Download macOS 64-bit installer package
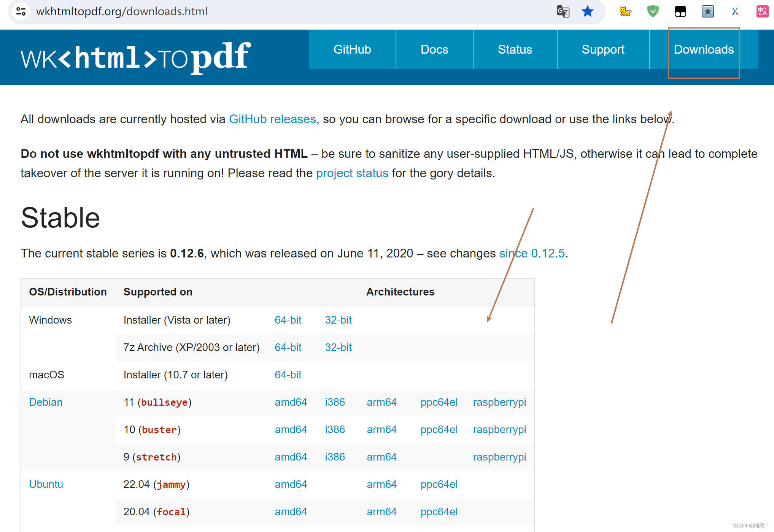The height and width of the screenshot is (532, 774). tap(288, 375)
